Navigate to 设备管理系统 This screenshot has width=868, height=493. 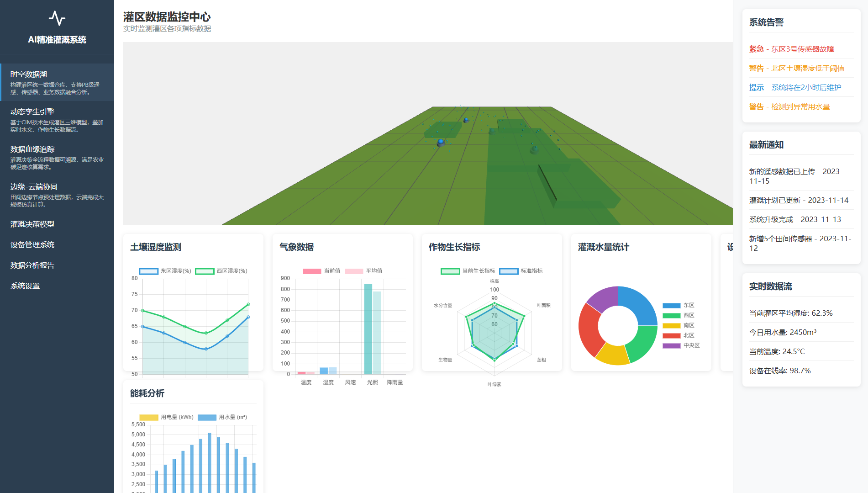point(32,245)
